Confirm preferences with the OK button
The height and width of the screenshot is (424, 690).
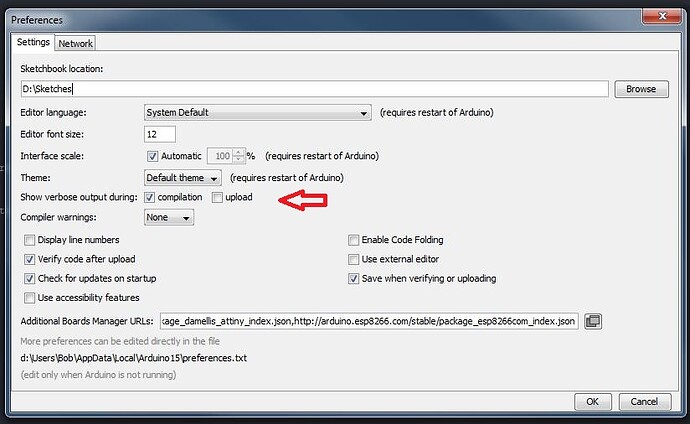(x=592, y=402)
